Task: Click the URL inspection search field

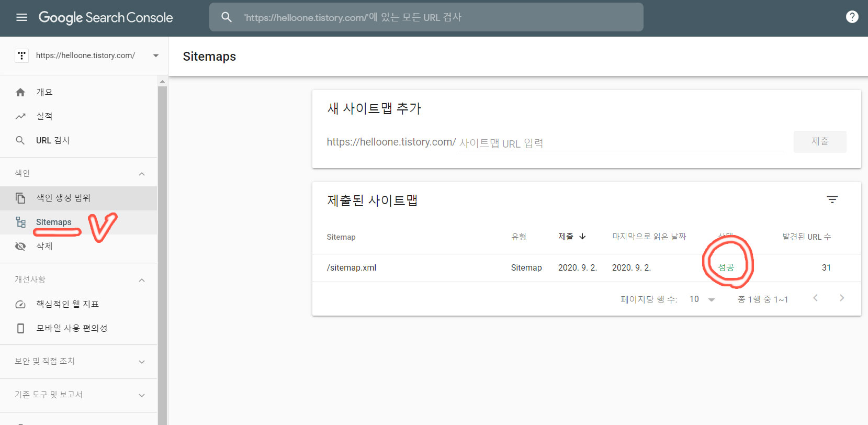Action: click(x=426, y=17)
